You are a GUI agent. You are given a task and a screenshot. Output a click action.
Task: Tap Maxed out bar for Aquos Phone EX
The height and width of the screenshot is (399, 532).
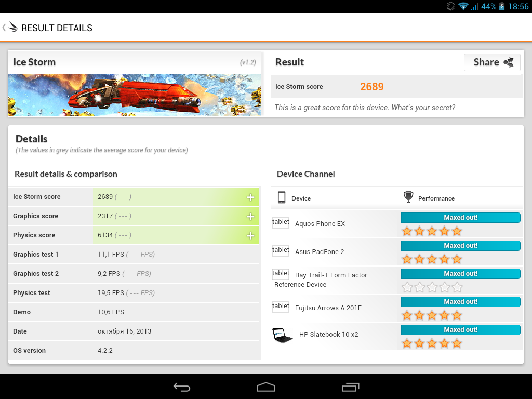click(x=460, y=218)
